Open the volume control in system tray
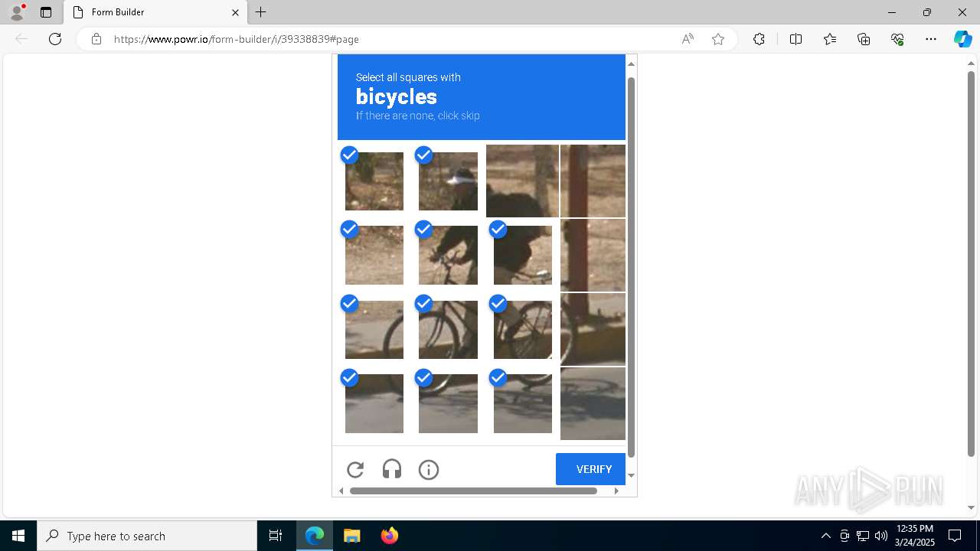980x551 pixels. (x=881, y=536)
